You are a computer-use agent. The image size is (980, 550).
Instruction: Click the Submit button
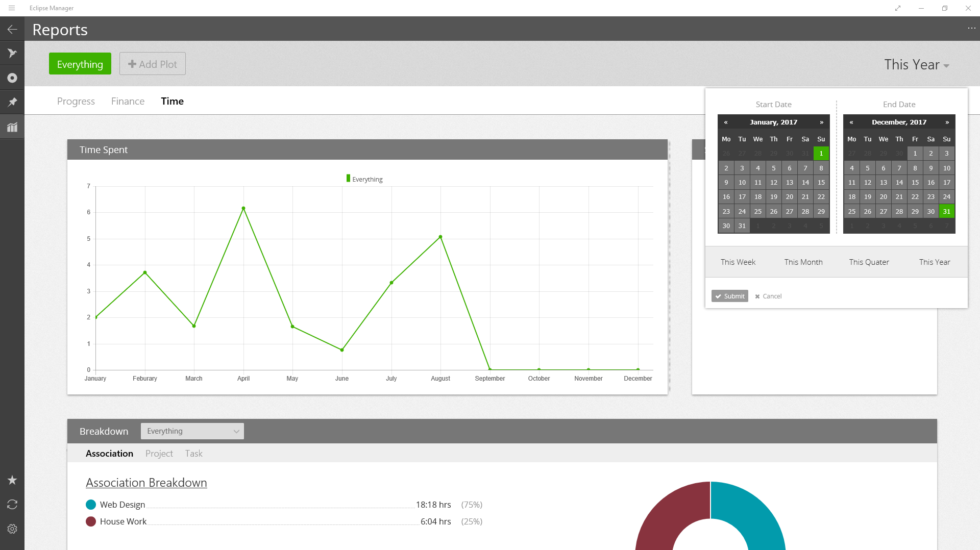[729, 296]
